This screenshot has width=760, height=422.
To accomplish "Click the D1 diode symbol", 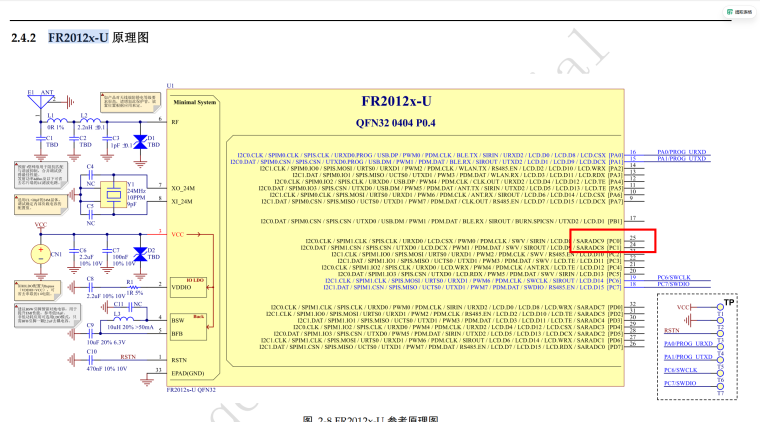I will point(140,142).
